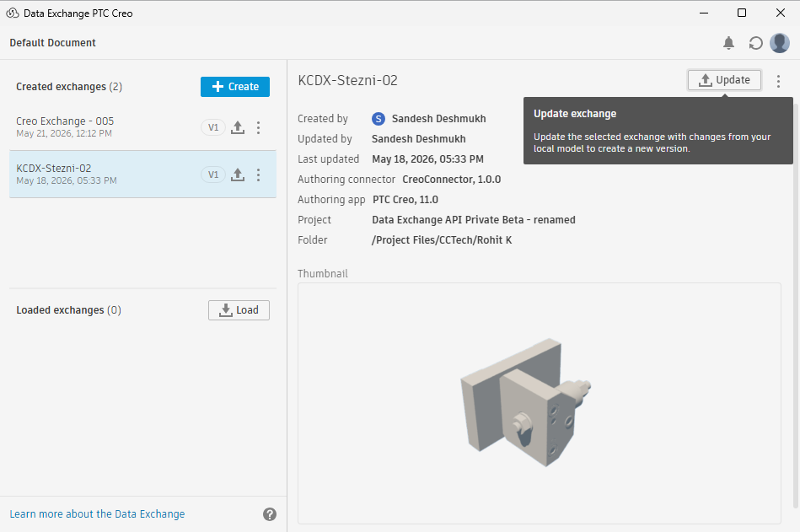Click the Update button
The height and width of the screenshot is (532, 800).
click(724, 80)
